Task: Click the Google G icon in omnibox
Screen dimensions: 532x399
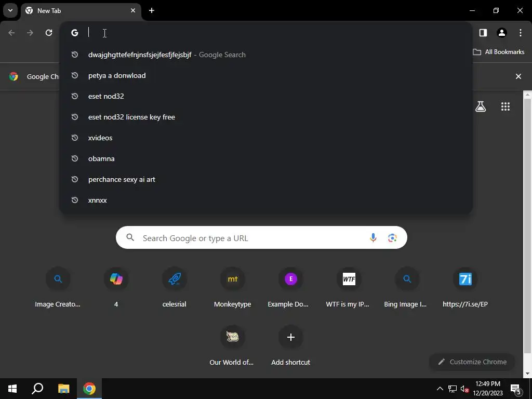Action: click(75, 33)
